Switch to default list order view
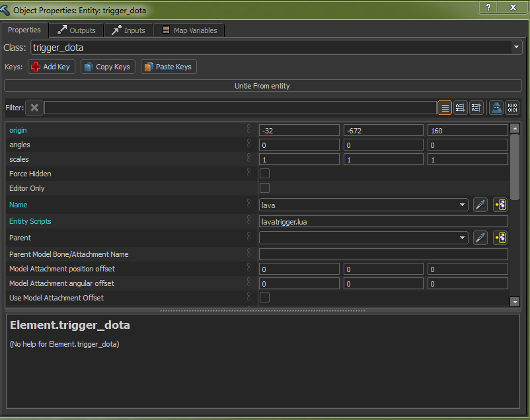Image resolution: width=530 pixels, height=420 pixels. click(445, 108)
